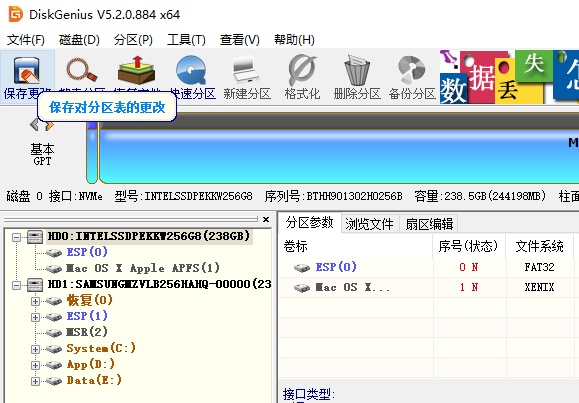Click the FAT32 file system cell

click(539, 267)
